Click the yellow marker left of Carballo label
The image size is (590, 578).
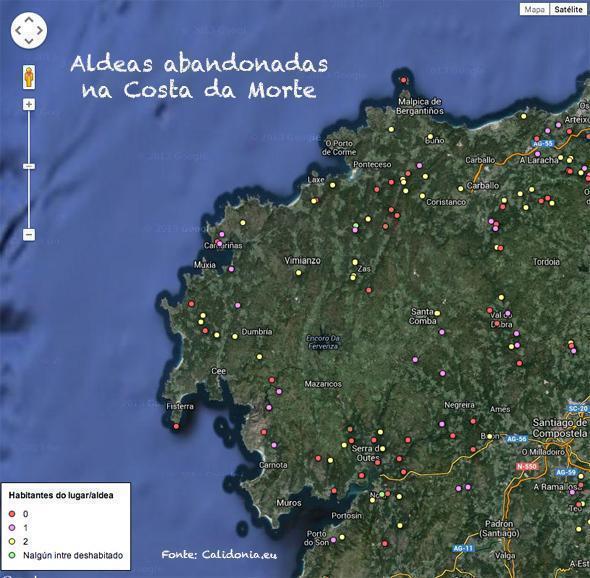461,189
